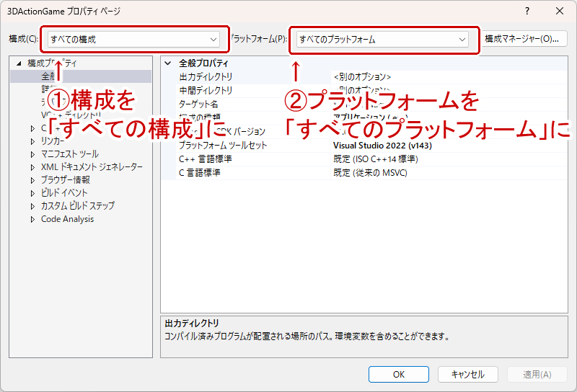
Task: Open the 構成 (Configuration) dropdown
Action: (x=134, y=39)
